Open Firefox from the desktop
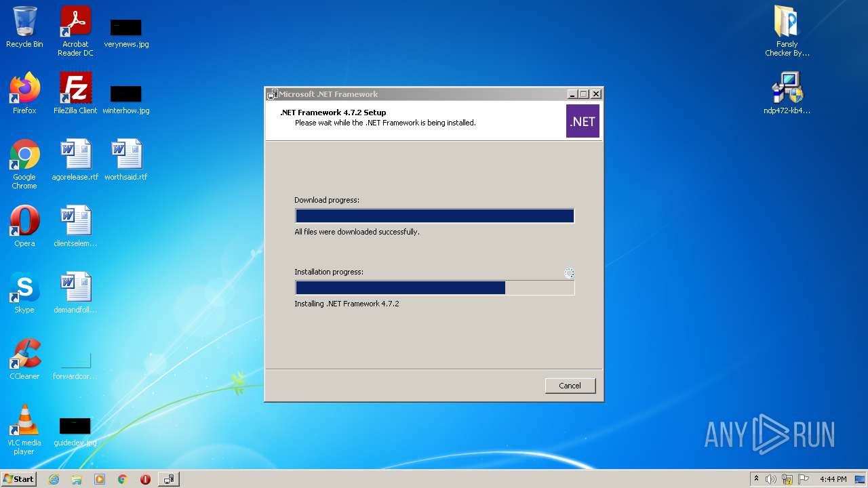 [24, 94]
